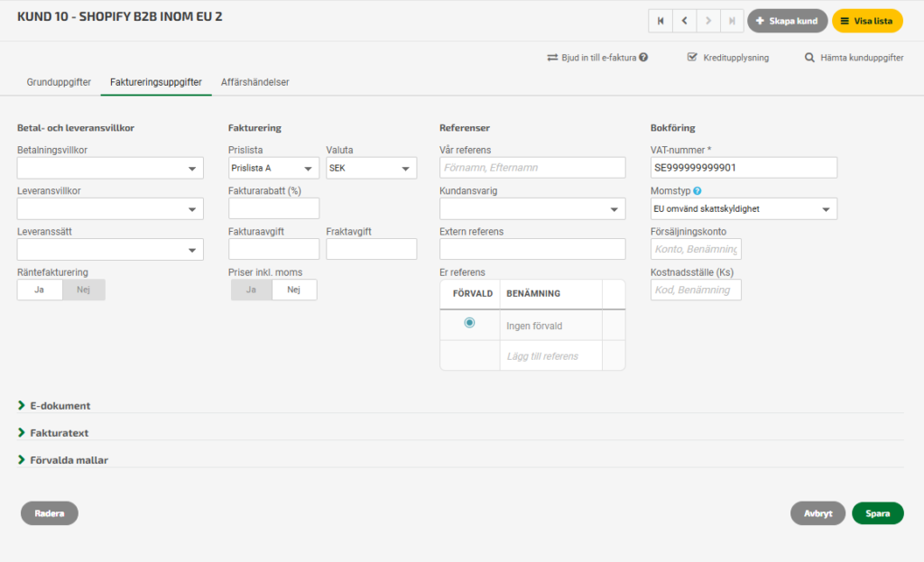Viewport: 924px width, 562px height.
Task: Select the Ingen förvald radio button
Action: 469,323
